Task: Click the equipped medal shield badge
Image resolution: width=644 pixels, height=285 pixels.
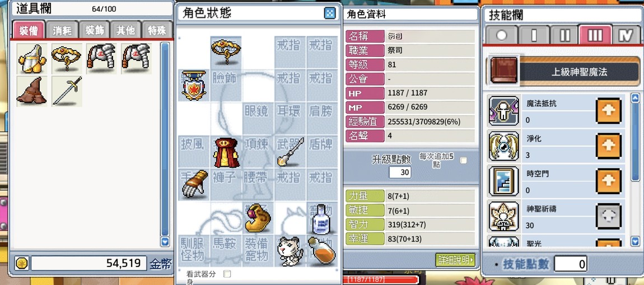Action: click(193, 86)
